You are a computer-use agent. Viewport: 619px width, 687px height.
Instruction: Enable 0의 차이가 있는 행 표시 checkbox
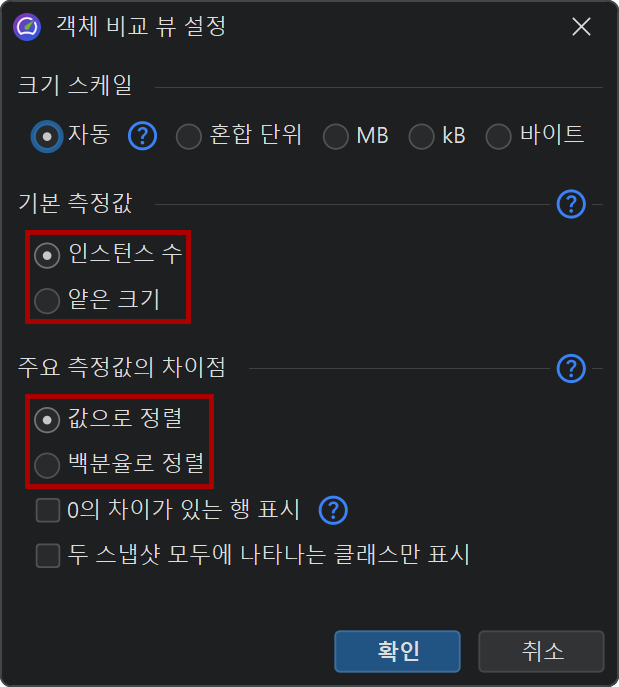[48, 511]
